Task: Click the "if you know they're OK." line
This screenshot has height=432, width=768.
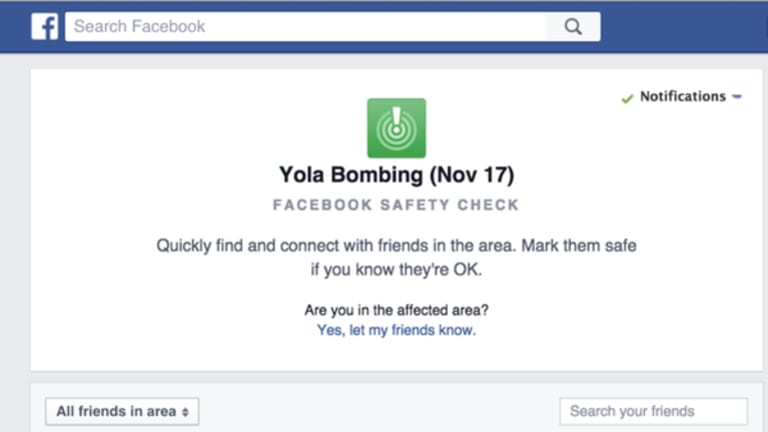Action: coord(396,269)
